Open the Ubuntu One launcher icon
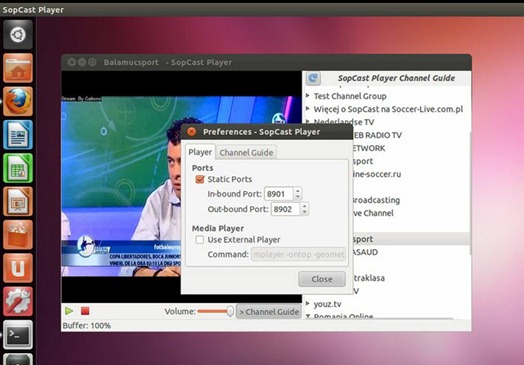 click(18, 268)
